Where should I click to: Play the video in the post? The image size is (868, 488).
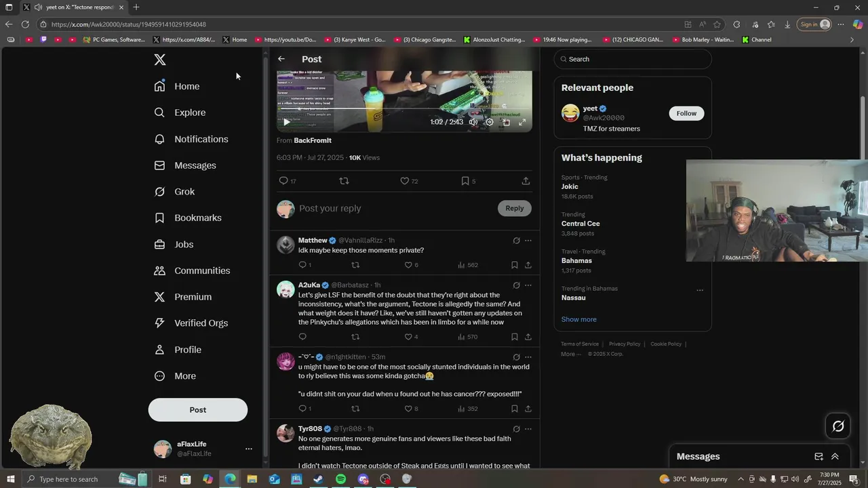pyautogui.click(x=286, y=122)
